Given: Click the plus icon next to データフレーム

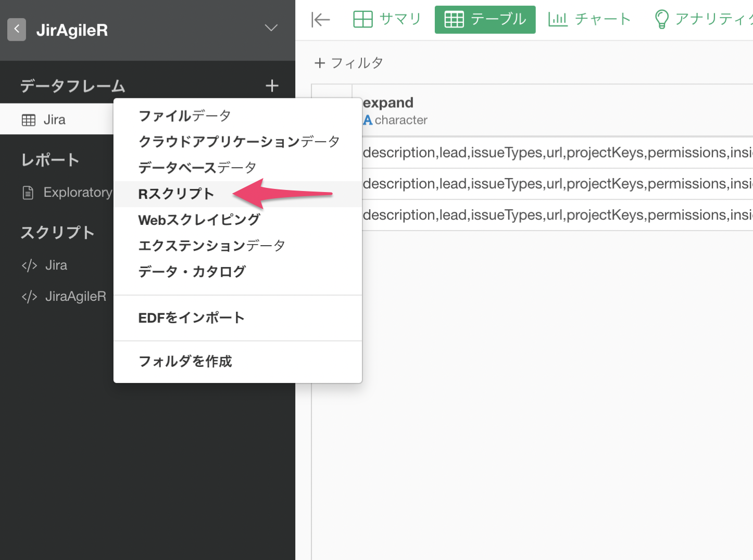Looking at the screenshot, I should [272, 86].
